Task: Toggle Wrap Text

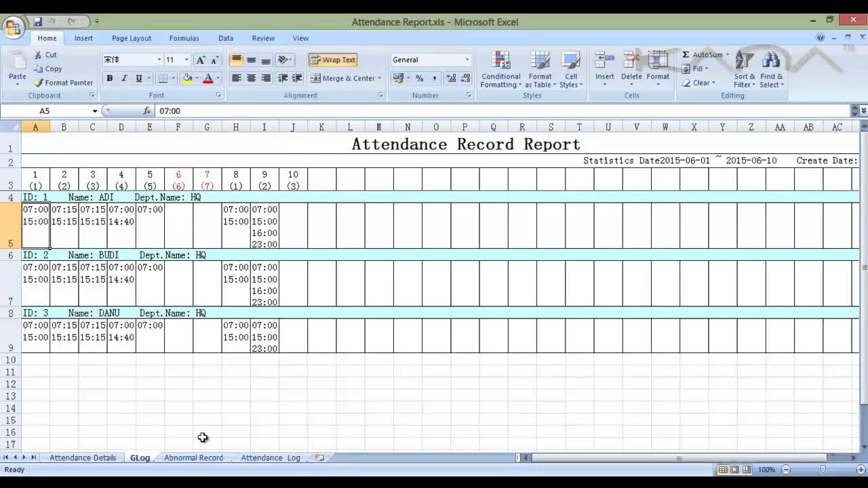Action: pos(333,60)
